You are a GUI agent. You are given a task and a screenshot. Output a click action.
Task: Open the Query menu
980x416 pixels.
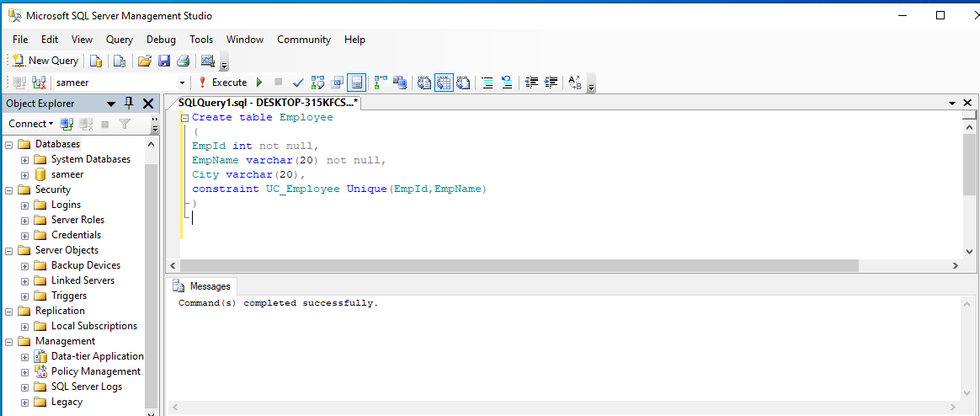pos(120,40)
